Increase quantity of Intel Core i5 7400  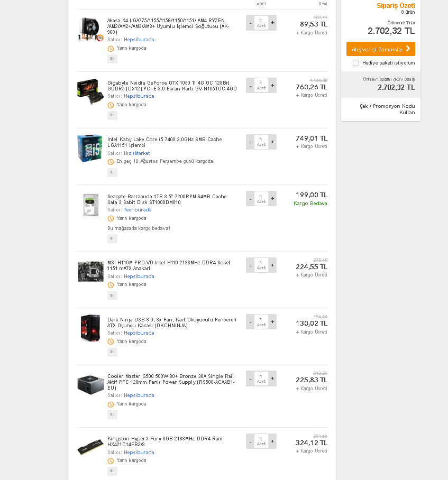pyautogui.click(x=272, y=142)
